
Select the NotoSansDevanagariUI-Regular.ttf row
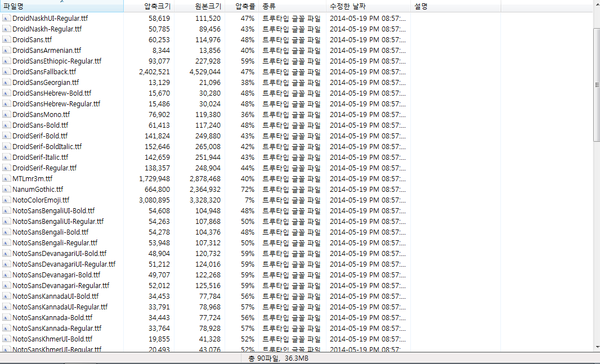pos(64,264)
